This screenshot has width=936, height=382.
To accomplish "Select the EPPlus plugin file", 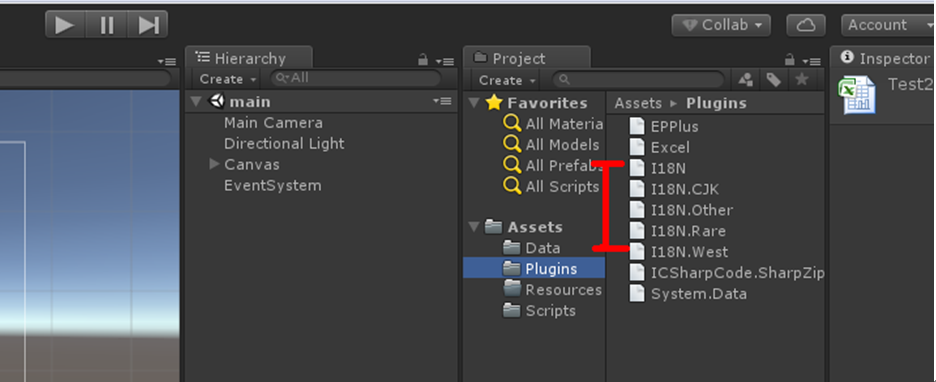I will pos(664,126).
